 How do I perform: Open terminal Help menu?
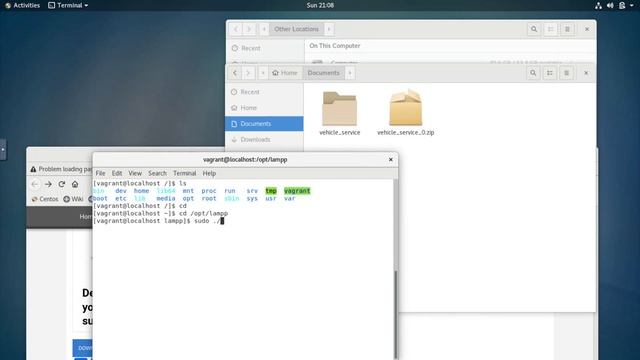209,173
